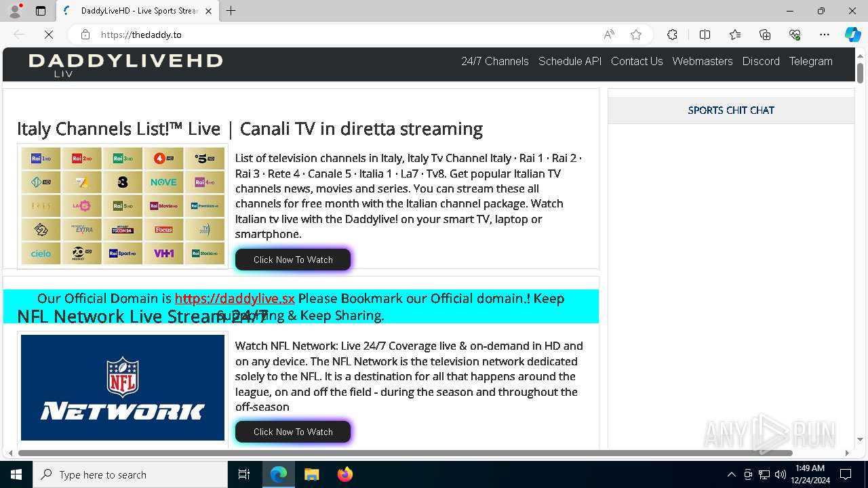Open the Italian channels logo grid thumbnail
Viewport: 868px width, 488px height.
(x=123, y=206)
